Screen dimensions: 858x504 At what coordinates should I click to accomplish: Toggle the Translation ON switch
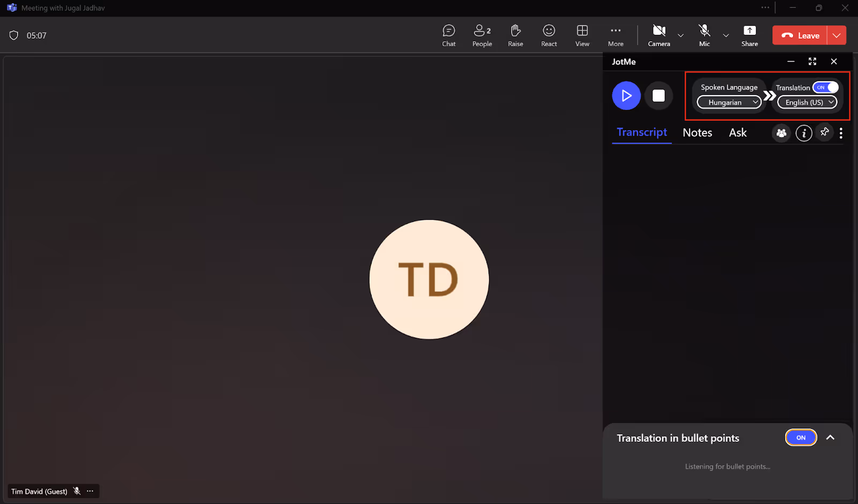click(x=825, y=87)
